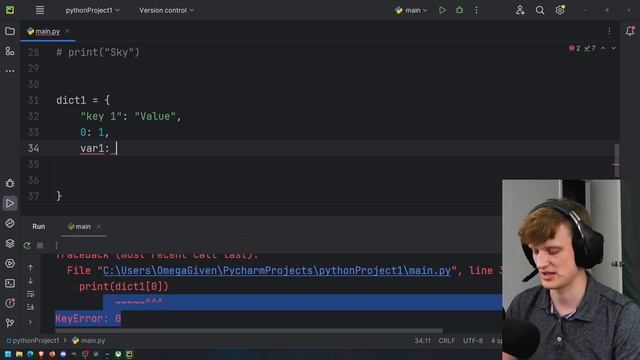The width and height of the screenshot is (640, 360).
Task: Go to previous highlighted error arrow
Action: click(603, 48)
